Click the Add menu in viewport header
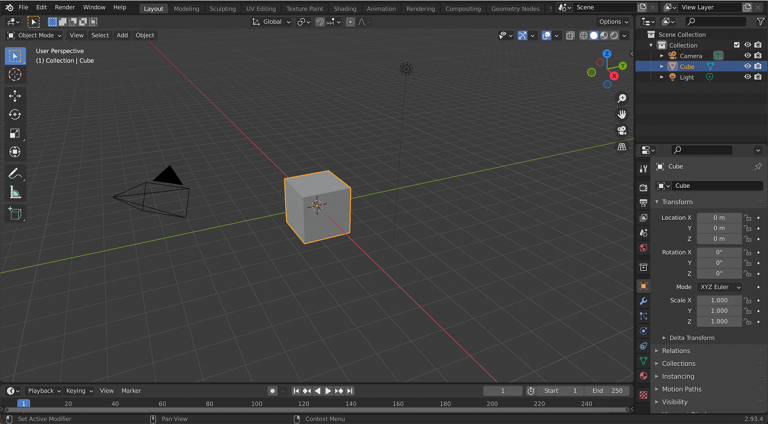This screenshot has width=768, height=424. [x=122, y=35]
